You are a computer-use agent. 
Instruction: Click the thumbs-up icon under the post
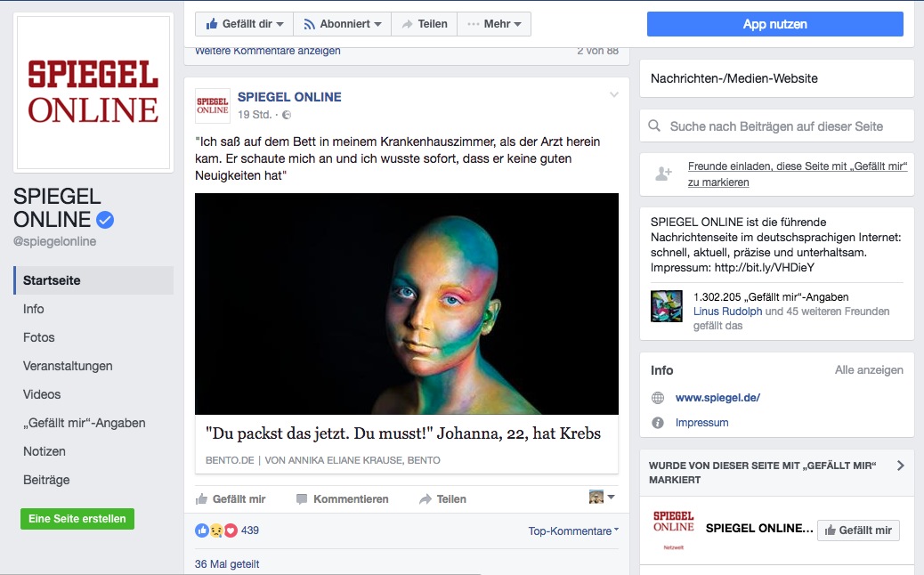[x=201, y=499]
